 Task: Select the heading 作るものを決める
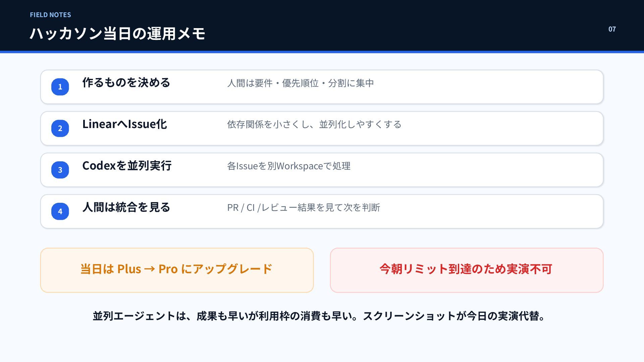[126, 82]
